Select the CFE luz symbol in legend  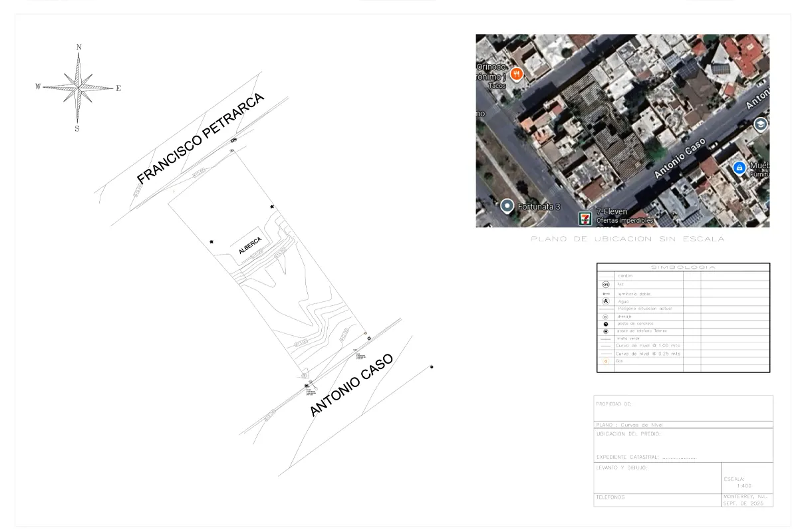605,284
